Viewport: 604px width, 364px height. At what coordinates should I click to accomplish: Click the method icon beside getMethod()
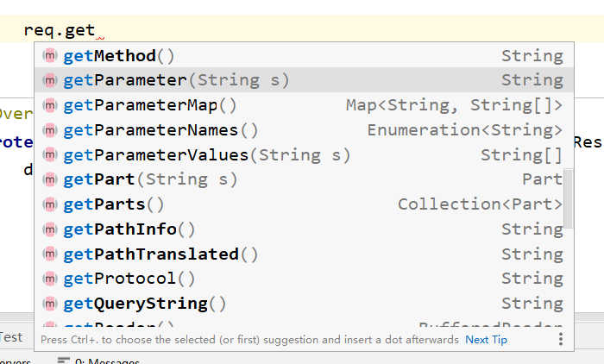pyautogui.click(x=50, y=56)
